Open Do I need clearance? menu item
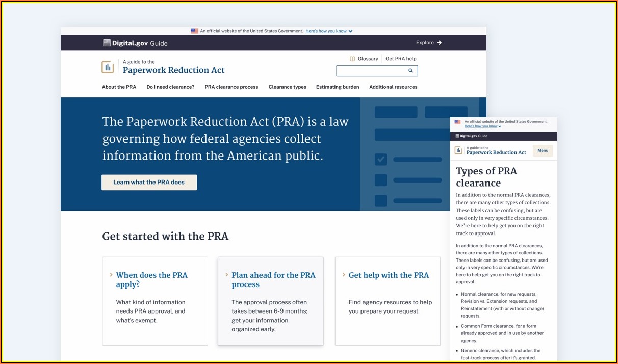Viewport: 618px width, 364px height. click(170, 87)
